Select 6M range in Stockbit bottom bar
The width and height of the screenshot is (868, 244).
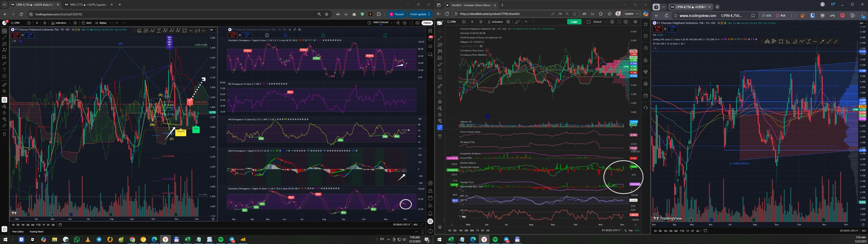472,230
